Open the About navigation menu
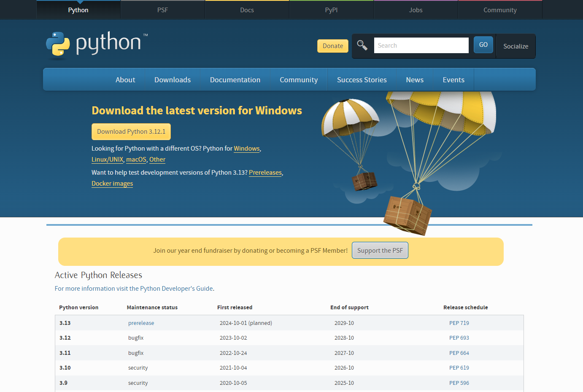This screenshot has width=583, height=392. pyautogui.click(x=125, y=80)
